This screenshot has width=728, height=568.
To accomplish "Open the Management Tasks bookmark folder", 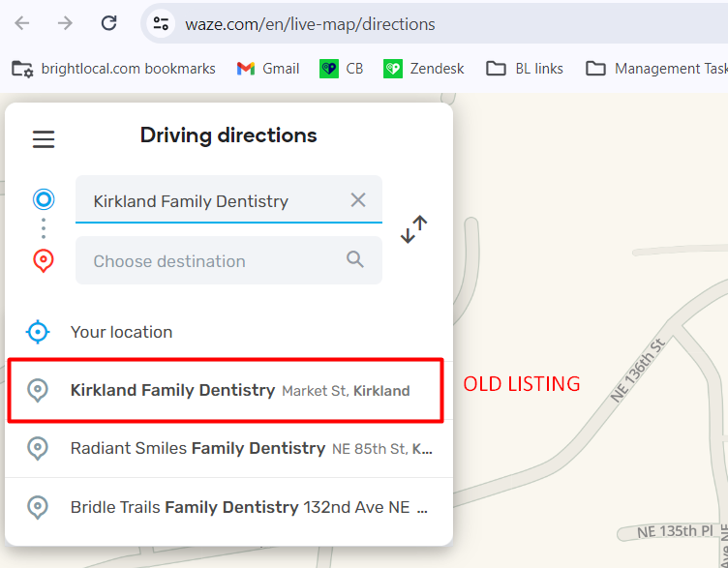I will coord(656,69).
